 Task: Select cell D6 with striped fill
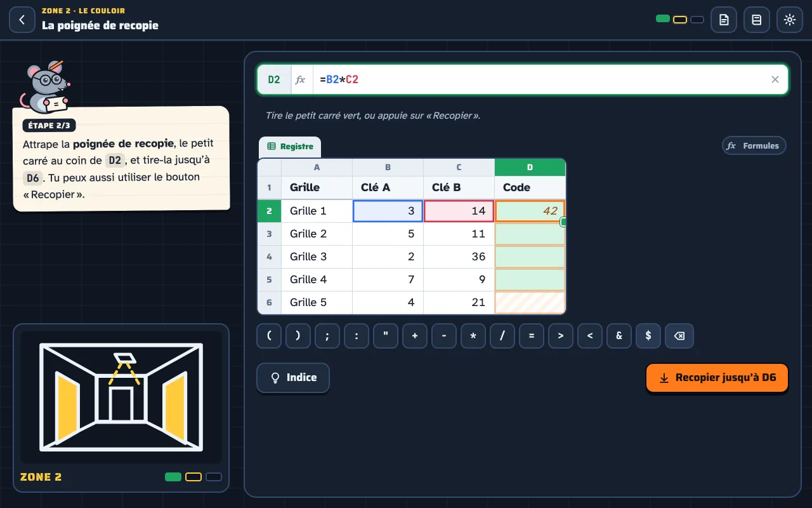(530, 302)
